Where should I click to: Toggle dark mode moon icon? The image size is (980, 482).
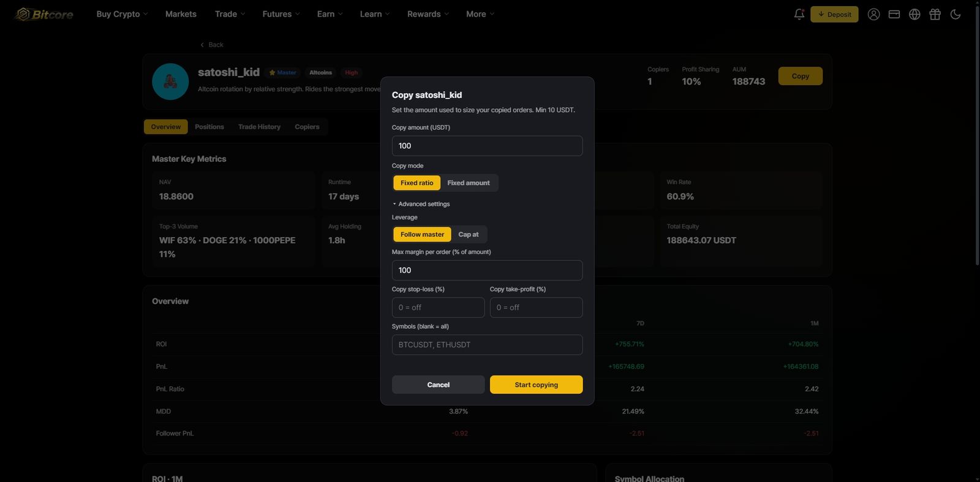point(955,14)
